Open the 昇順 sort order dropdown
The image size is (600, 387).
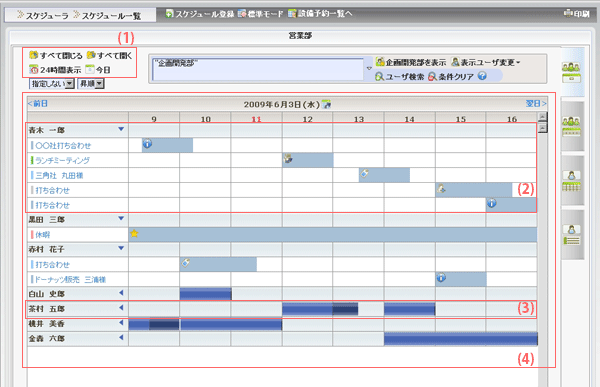91,83
